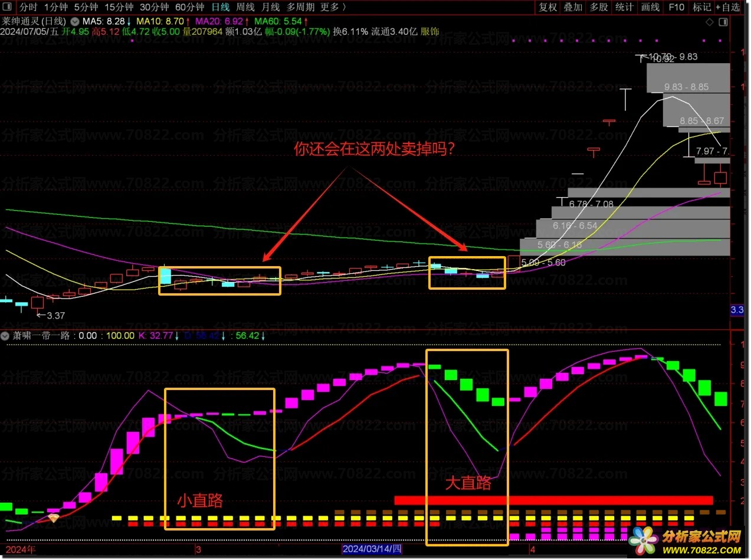
Task: Click the 复权 adjustment button
Action: (x=548, y=7)
